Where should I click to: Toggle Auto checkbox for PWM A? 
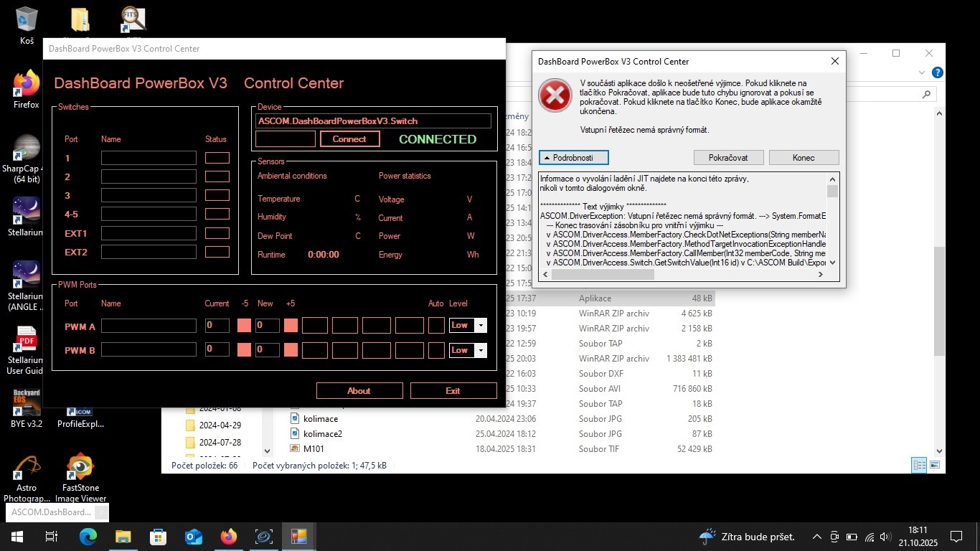436,326
